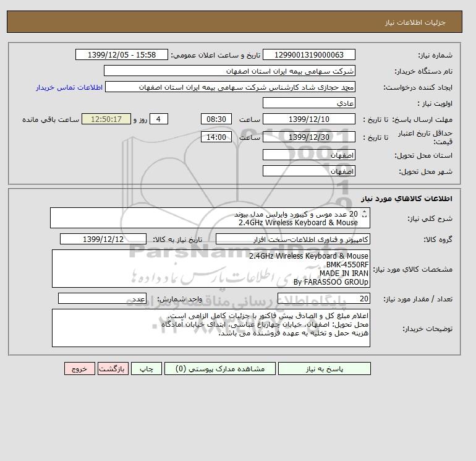The height and width of the screenshot is (461, 476).
Task: Click the response time field 08:30
Action: (x=216, y=119)
